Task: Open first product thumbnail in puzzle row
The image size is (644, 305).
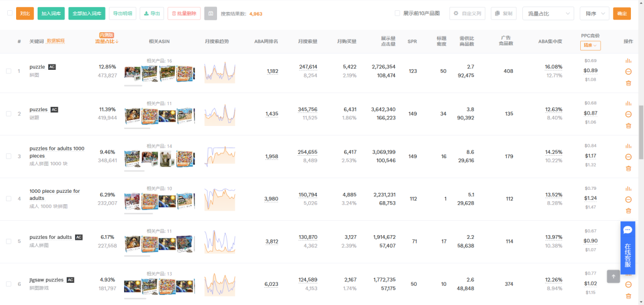Action: pyautogui.click(x=132, y=73)
